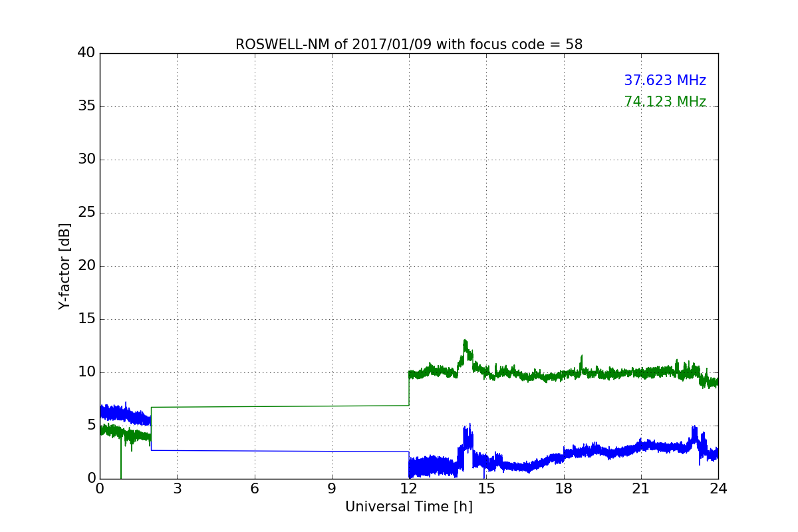This screenshot has width=798, height=532.
Task: Click the Universal Time [h] axis label
Action: [x=409, y=507]
